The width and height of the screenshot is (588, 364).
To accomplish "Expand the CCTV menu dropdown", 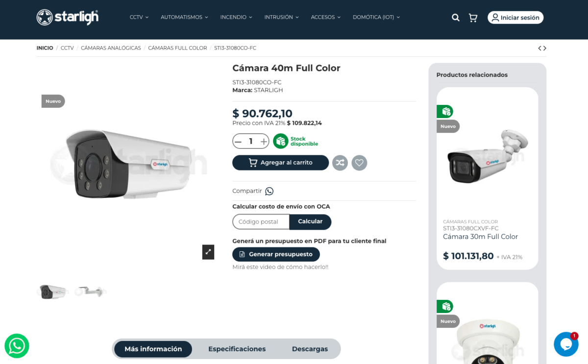I will point(139,17).
